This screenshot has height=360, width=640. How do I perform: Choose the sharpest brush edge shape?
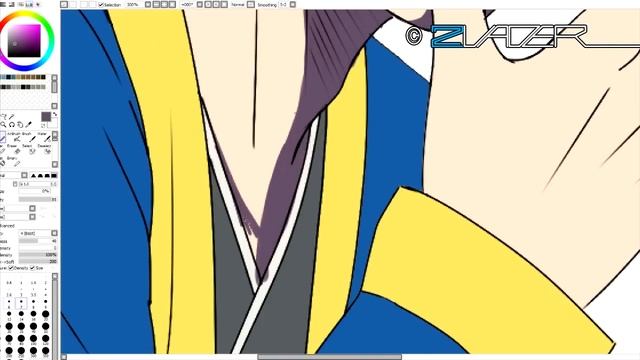pyautogui.click(x=33, y=176)
